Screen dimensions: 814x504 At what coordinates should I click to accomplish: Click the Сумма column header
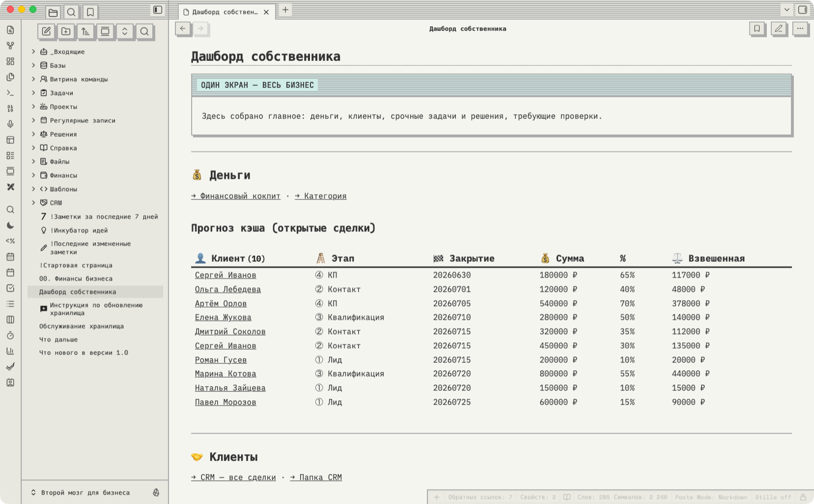pyautogui.click(x=562, y=259)
